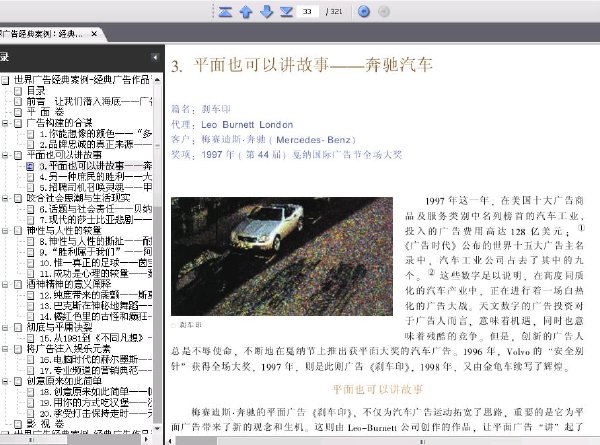The height and width of the screenshot is (445, 600).
Task: Collapse the bookmarks panel arrow
Action: point(155,57)
